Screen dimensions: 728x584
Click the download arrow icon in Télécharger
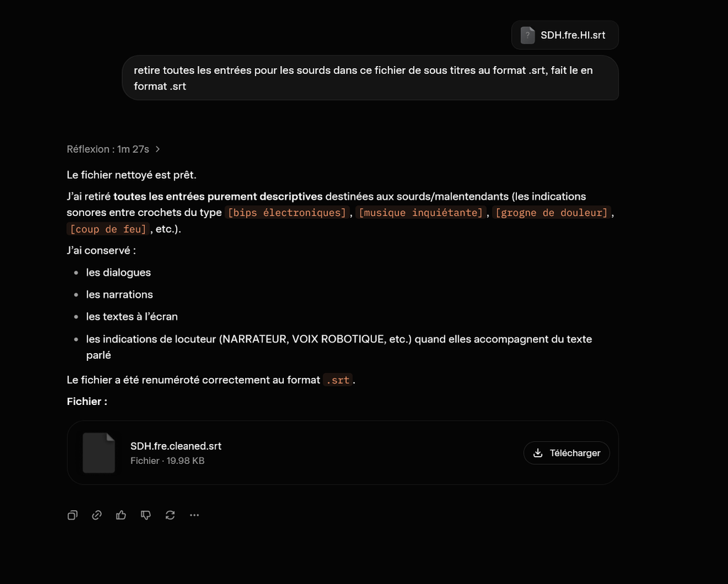(x=537, y=453)
